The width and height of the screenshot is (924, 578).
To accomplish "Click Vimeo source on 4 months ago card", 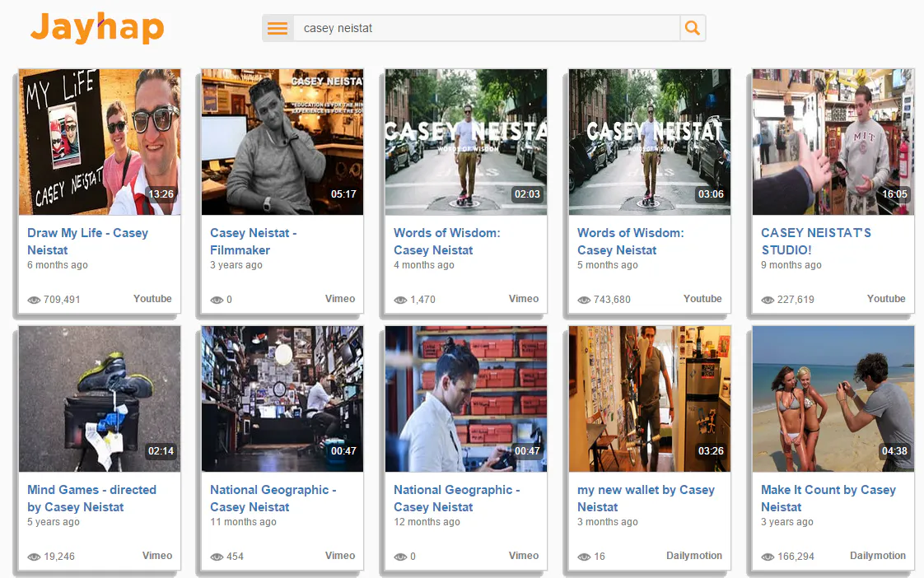I will click(524, 299).
